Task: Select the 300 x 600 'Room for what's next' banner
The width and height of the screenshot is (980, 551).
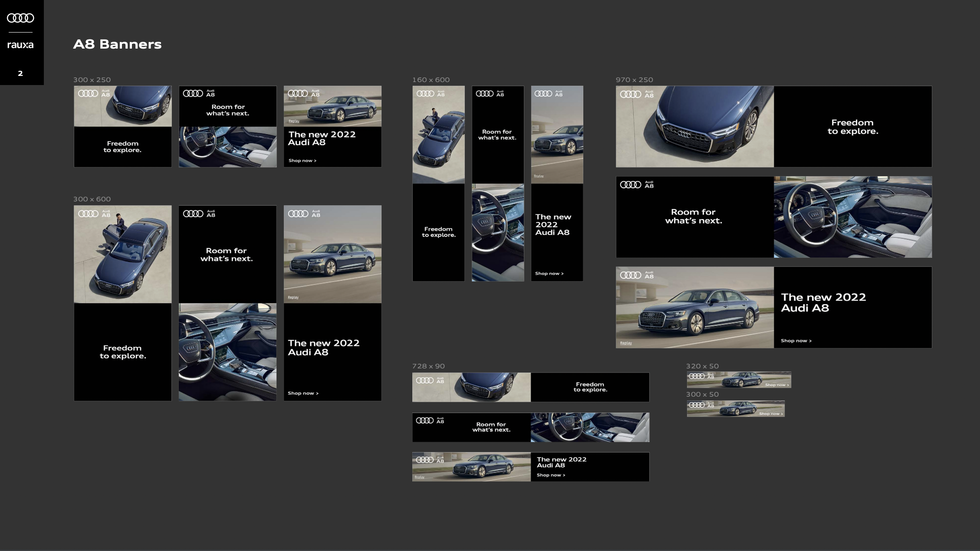Action: click(228, 303)
